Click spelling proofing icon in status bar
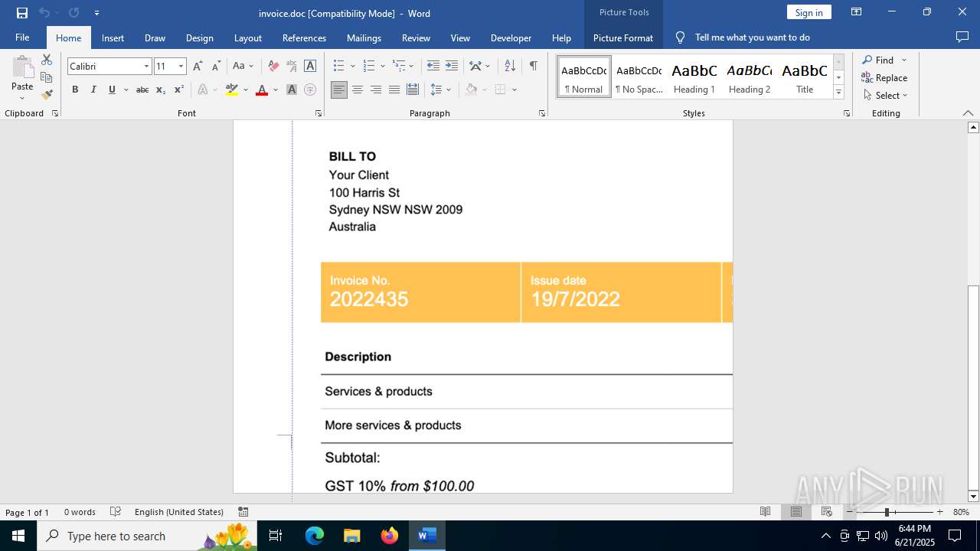The width and height of the screenshot is (980, 551). 116,512
